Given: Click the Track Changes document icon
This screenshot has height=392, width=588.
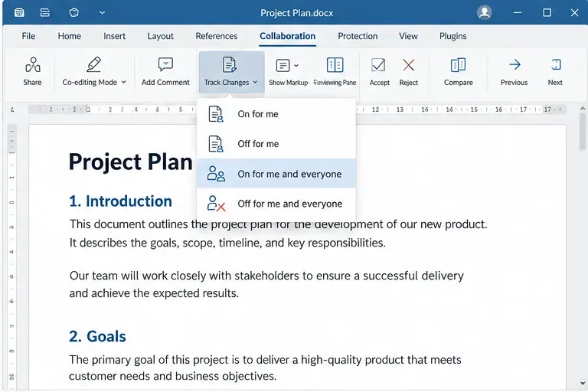Looking at the screenshot, I should 229,64.
